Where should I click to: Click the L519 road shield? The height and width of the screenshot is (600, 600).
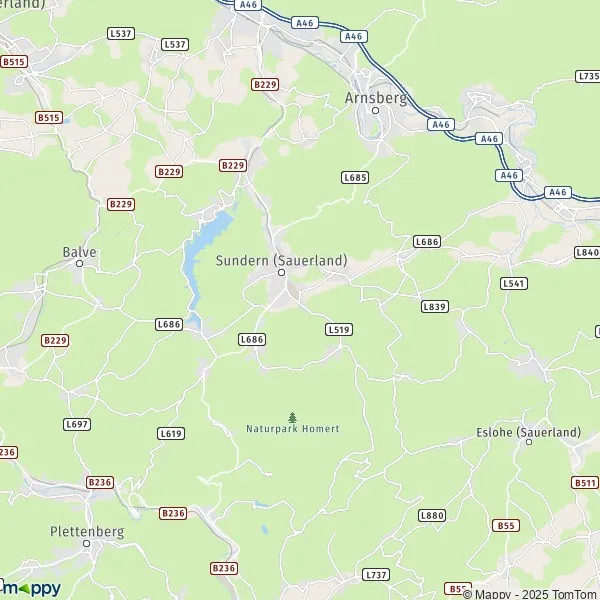(x=339, y=329)
